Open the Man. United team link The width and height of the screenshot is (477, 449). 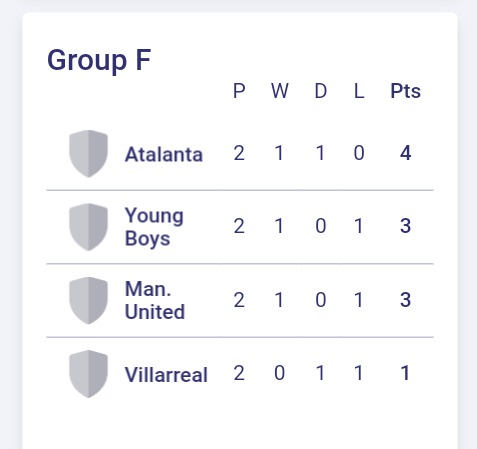155,300
